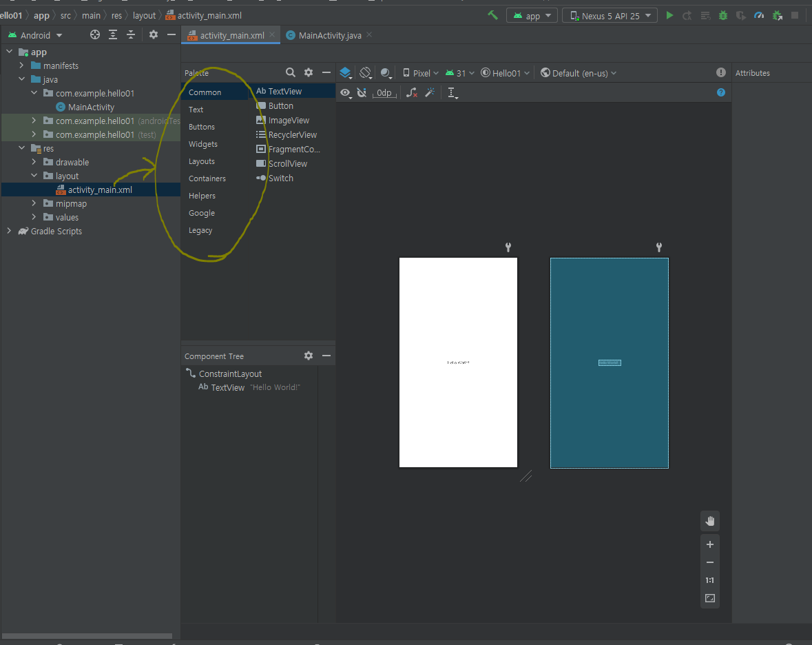This screenshot has width=812, height=645.
Task: Open API 31 version dropdown
Action: click(460, 73)
